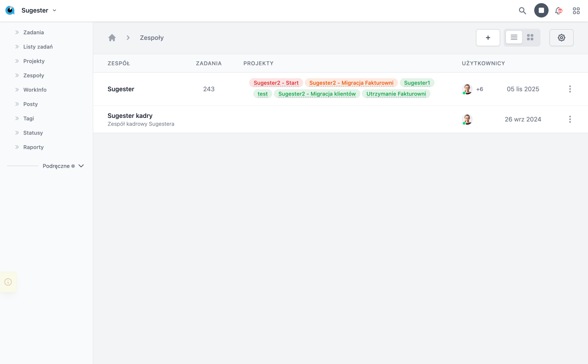The image size is (588, 364).
Task: Add a new team with plus button
Action: pos(488,38)
